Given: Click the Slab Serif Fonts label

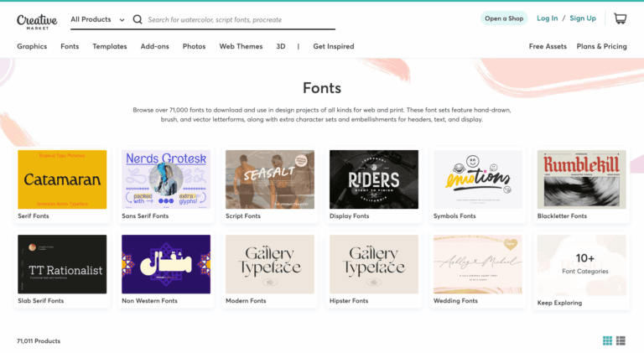Looking at the screenshot, I should pyautogui.click(x=40, y=301).
